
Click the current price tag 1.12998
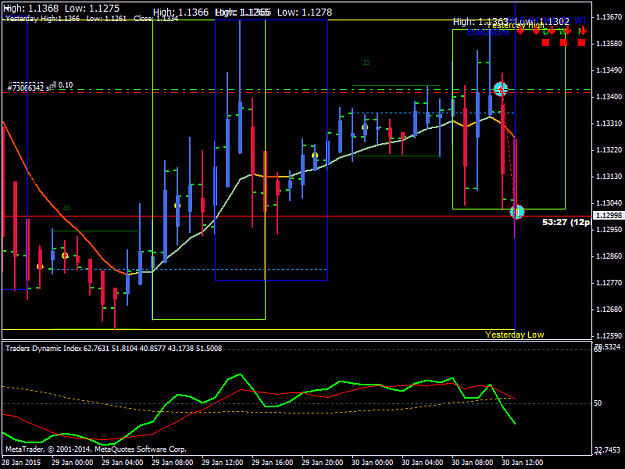click(x=608, y=216)
